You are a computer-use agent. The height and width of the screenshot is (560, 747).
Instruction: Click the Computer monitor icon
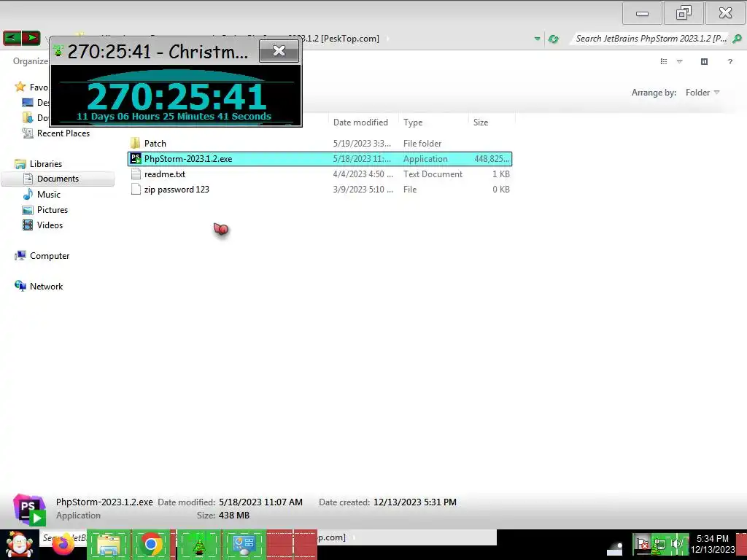tap(20, 256)
